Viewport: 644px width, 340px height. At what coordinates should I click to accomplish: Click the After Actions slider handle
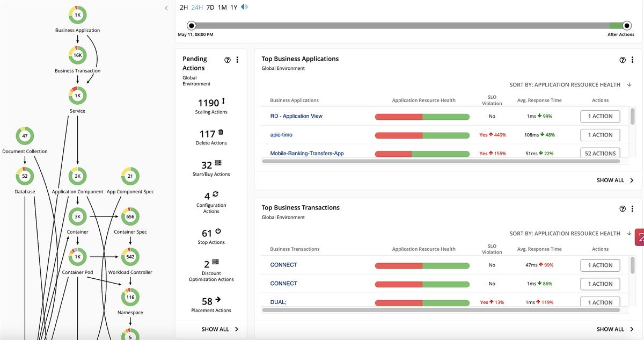click(x=626, y=25)
